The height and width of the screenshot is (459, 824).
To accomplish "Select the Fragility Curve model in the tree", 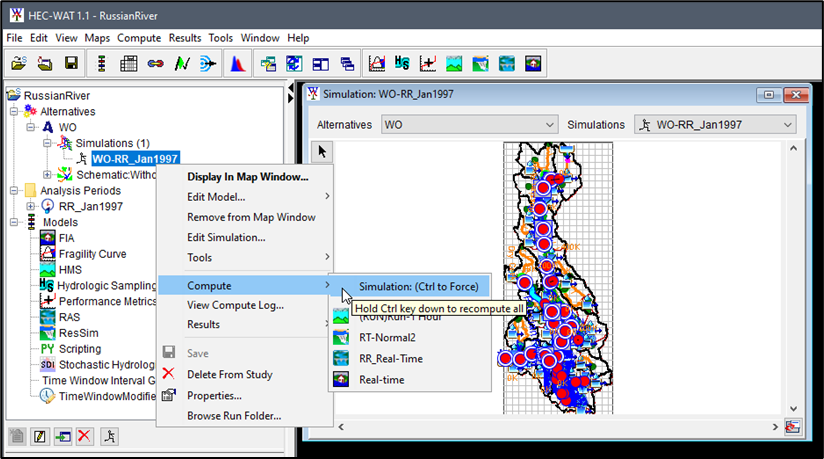I will [x=92, y=254].
